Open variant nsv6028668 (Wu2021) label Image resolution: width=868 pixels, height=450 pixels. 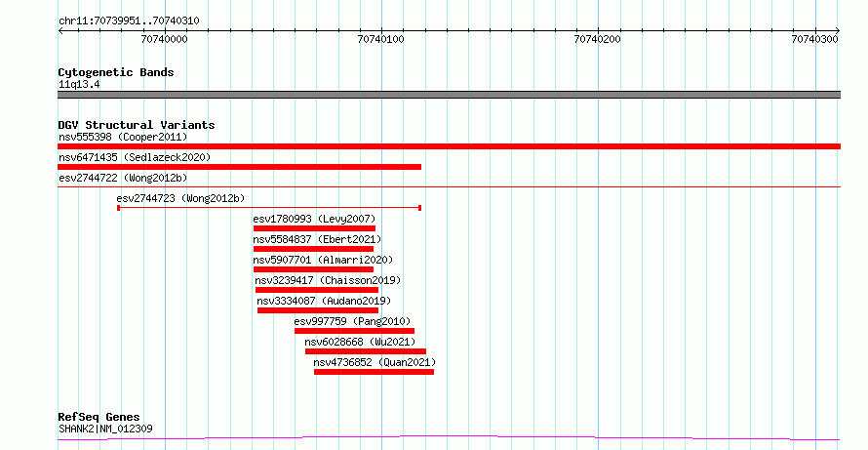click(x=360, y=342)
